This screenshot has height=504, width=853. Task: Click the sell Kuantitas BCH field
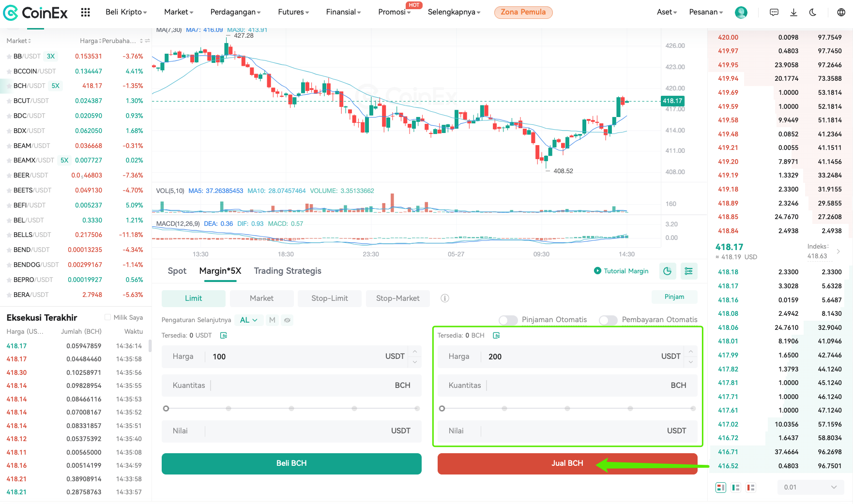pyautogui.click(x=567, y=385)
